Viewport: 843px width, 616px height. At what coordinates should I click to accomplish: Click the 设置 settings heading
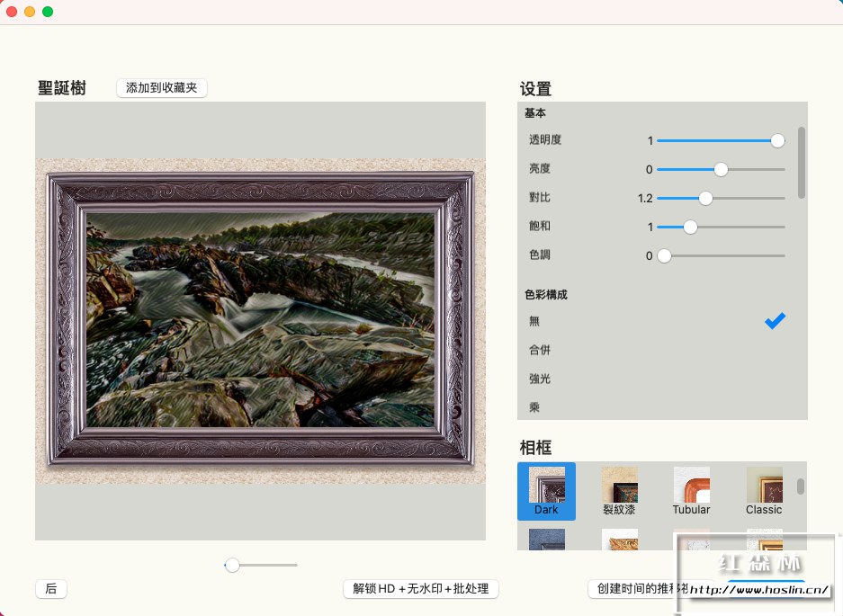click(x=535, y=89)
